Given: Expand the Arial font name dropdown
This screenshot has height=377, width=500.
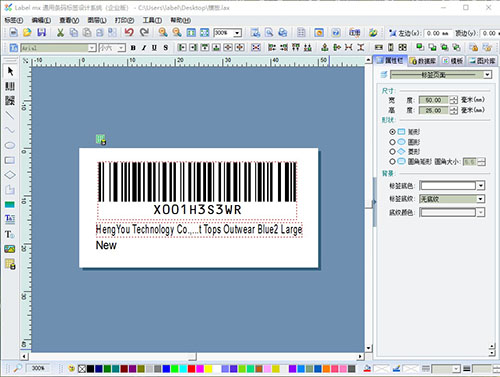Looking at the screenshot, I should [92, 48].
